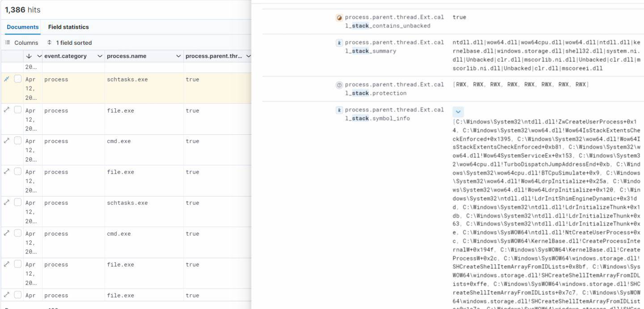Image resolution: width=644 pixels, height=309 pixels.
Task: Open the Columns selector
Action: tap(21, 43)
